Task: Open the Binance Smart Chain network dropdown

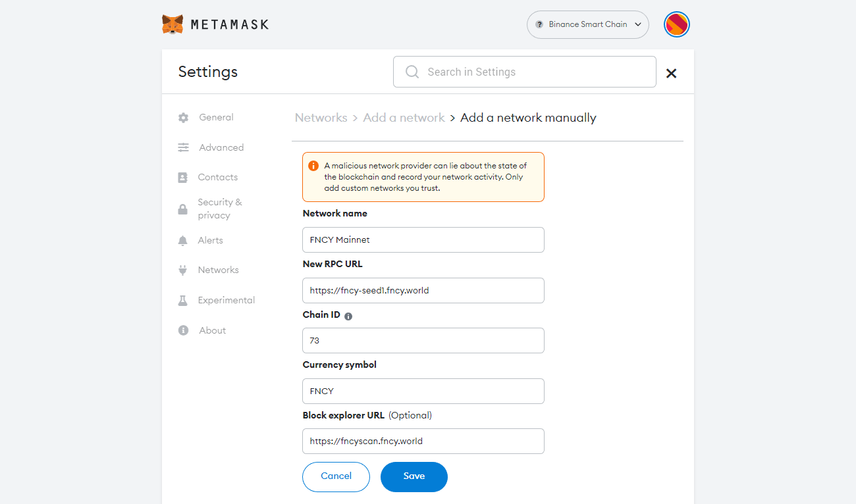Action: click(x=587, y=24)
